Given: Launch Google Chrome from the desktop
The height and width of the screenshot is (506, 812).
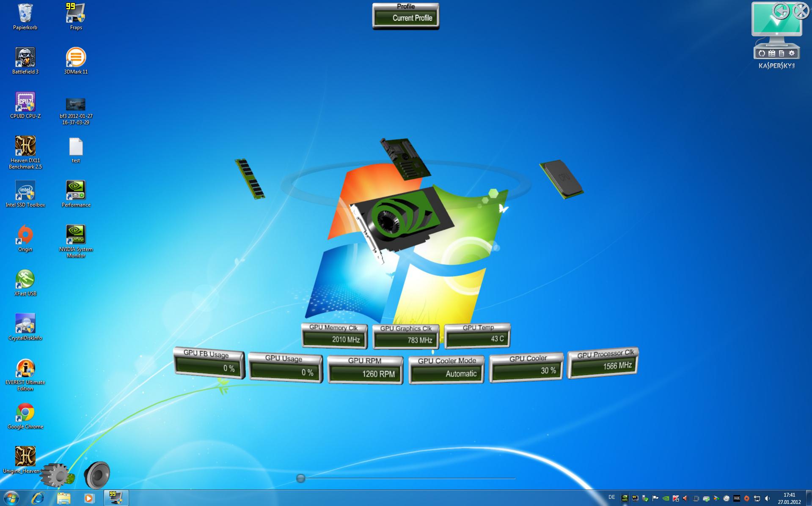Looking at the screenshot, I should point(25,416).
